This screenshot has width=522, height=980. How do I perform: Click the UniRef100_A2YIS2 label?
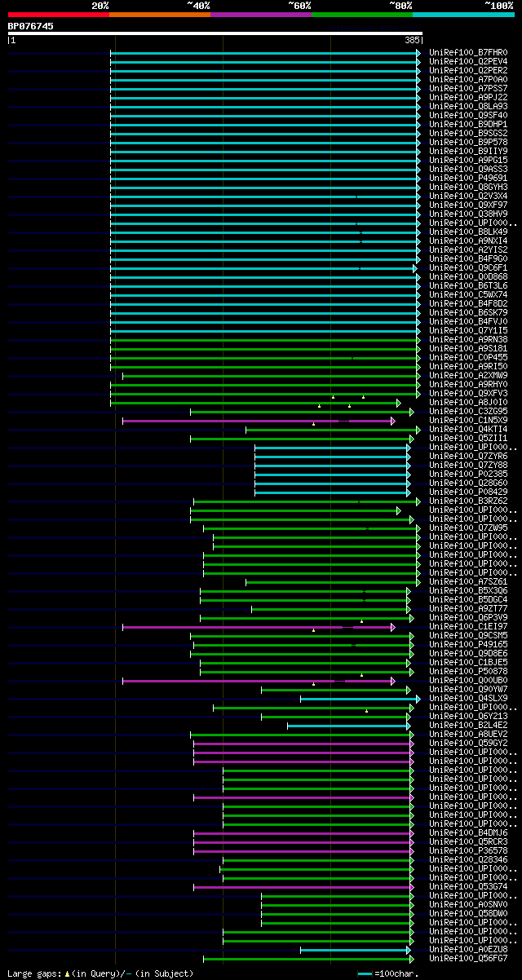point(468,249)
